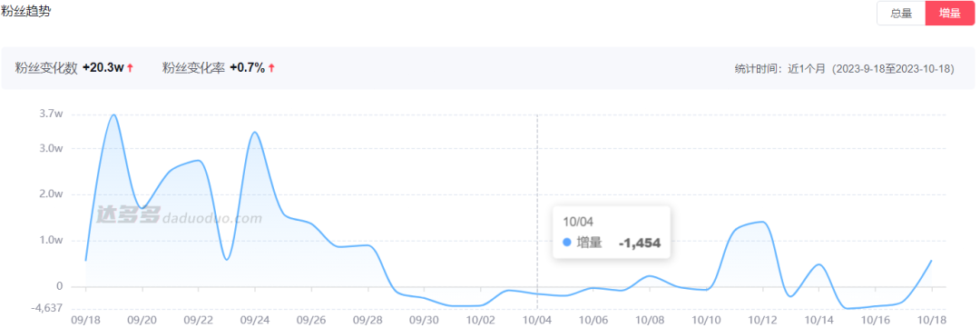
Task: Select the 09/18 x-axis date label
Action: (x=85, y=319)
